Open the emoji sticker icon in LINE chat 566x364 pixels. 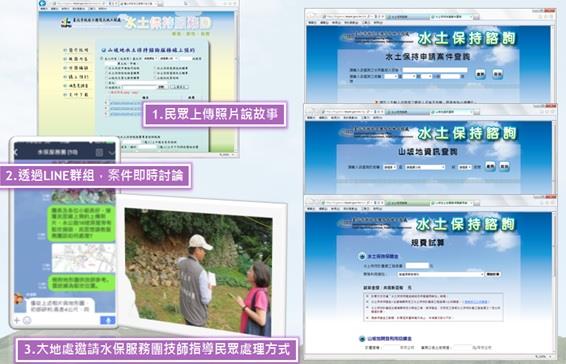pos(27,320)
